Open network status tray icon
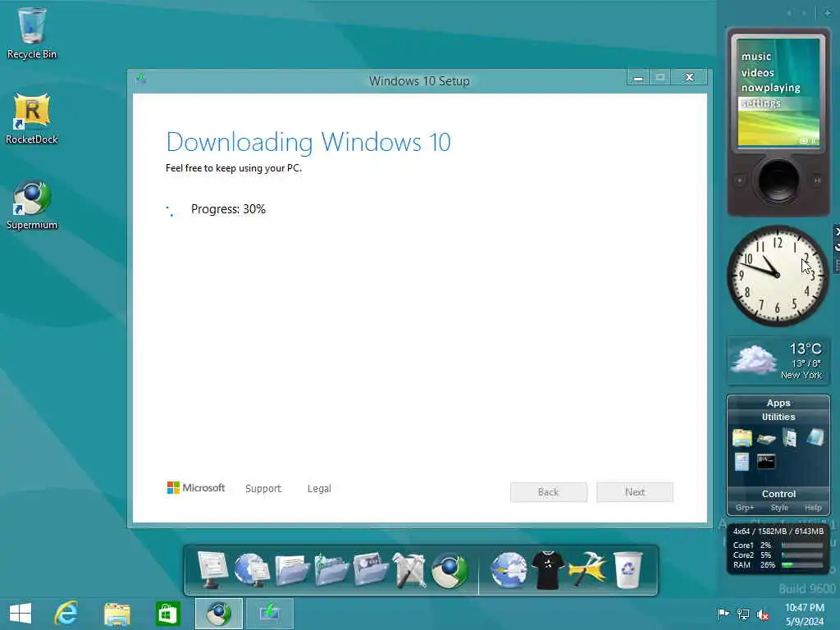 pyautogui.click(x=743, y=614)
